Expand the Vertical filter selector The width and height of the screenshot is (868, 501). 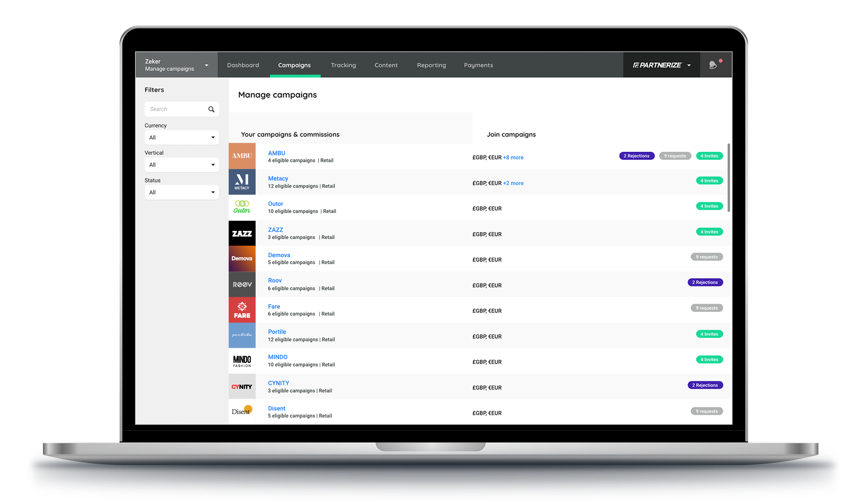pos(181,165)
